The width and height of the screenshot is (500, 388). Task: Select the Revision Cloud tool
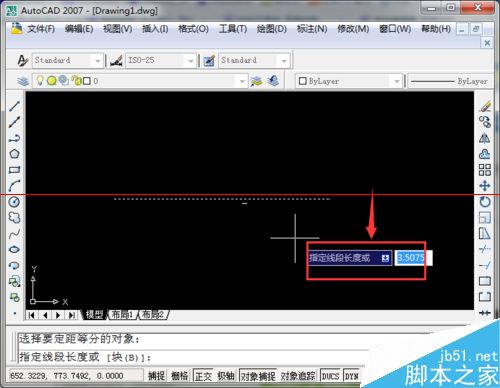tap(14, 218)
